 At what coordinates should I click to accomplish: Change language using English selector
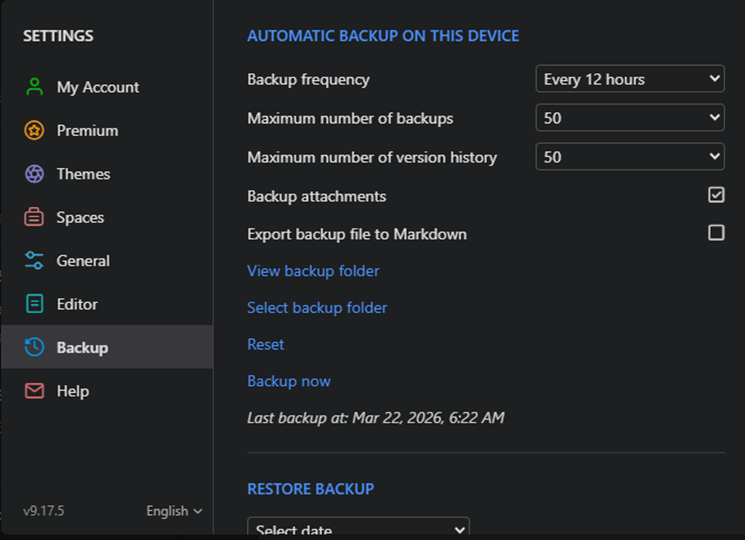(174, 511)
